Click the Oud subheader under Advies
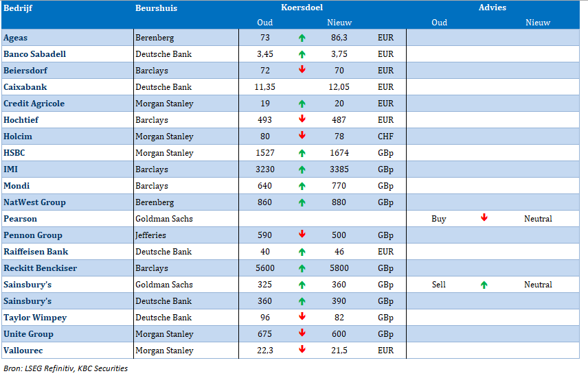Viewport: 588px width, 378px height. [439, 23]
